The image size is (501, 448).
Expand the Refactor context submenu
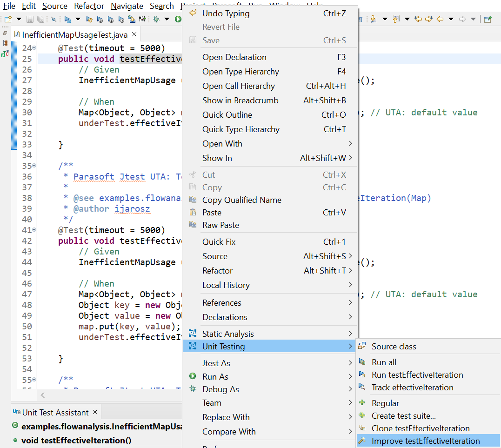click(270, 270)
